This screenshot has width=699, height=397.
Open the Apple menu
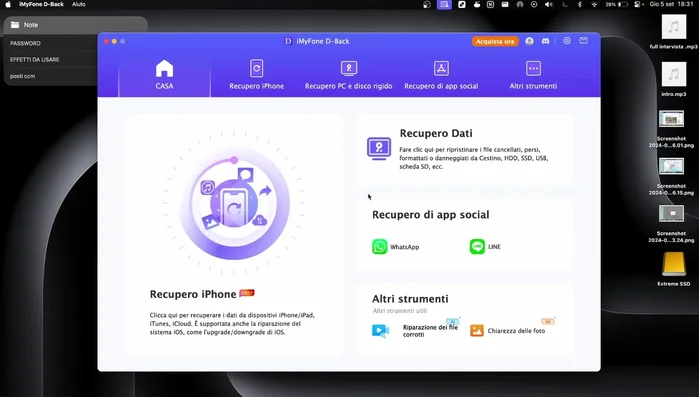click(x=8, y=4)
